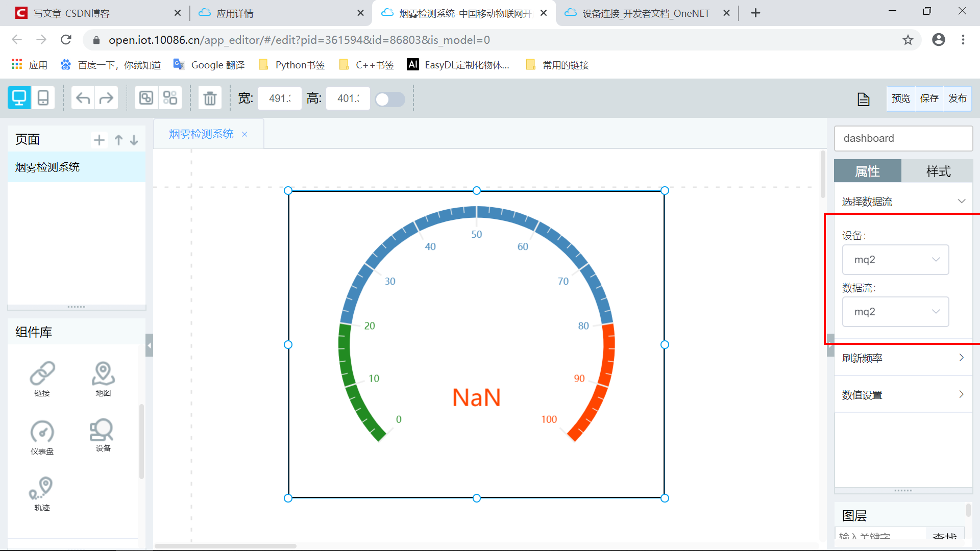Click the dashboard preview icon
Viewport: 980px width, 551px height.
click(900, 98)
